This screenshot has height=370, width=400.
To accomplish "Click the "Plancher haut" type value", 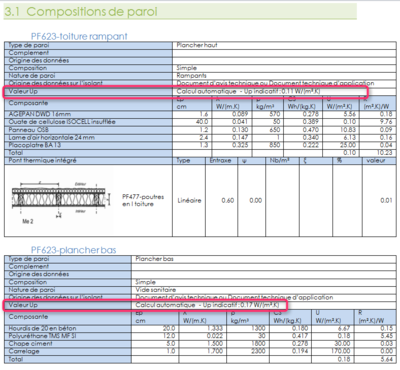I will 197,45.
